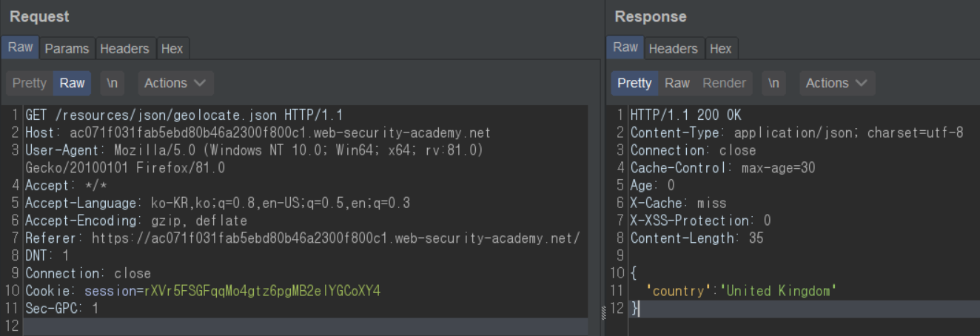
Task: Click the session cookie value in request
Action: [262, 291]
